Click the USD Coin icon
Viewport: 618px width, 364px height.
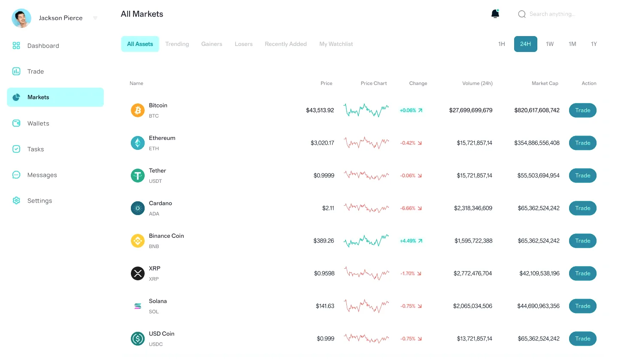[138, 339]
